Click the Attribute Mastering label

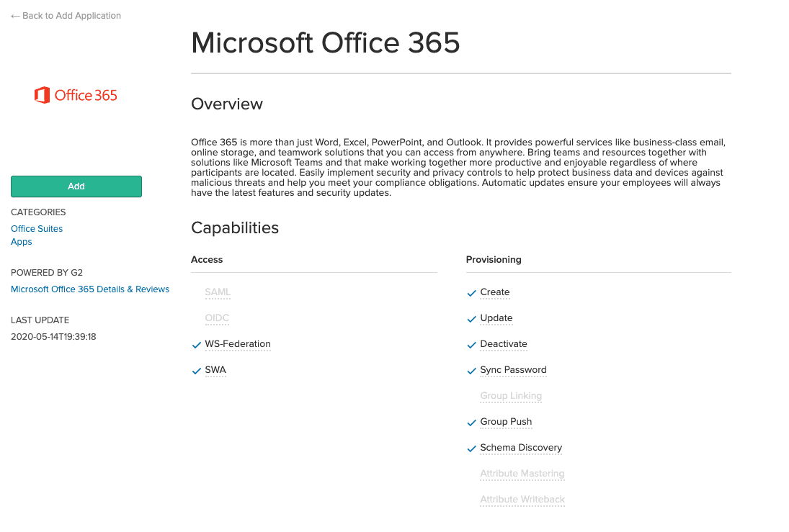pyautogui.click(x=522, y=473)
